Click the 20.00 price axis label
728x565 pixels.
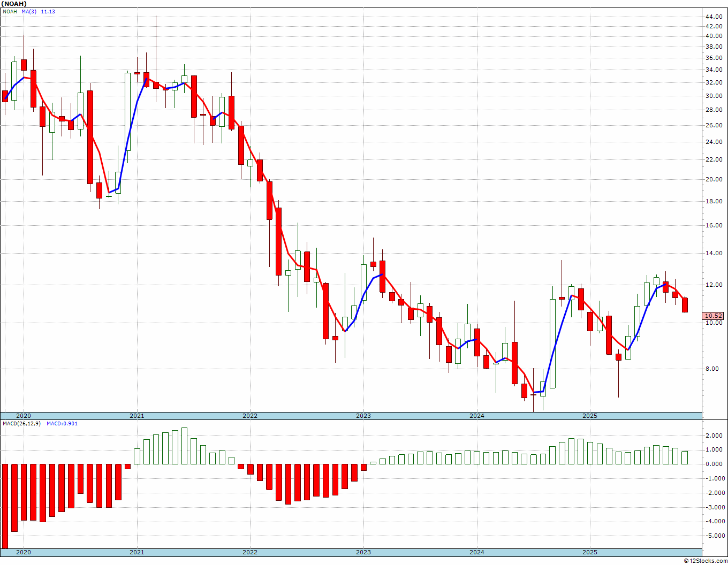pos(714,179)
